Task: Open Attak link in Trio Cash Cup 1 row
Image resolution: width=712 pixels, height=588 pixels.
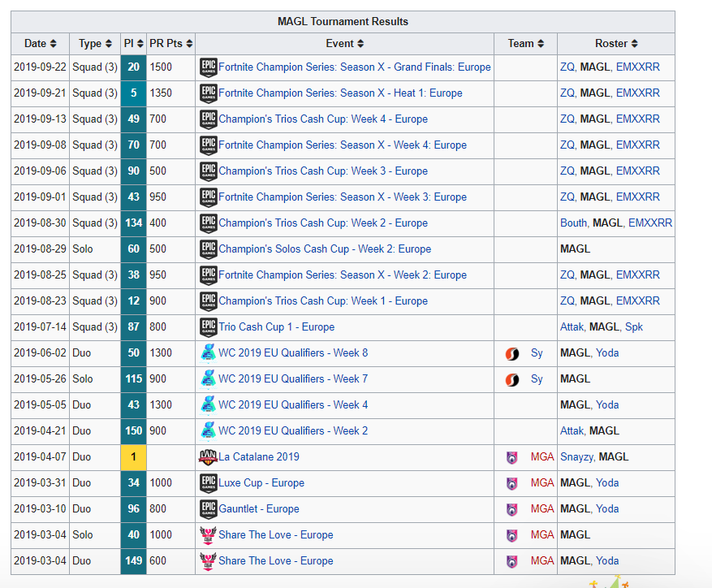Action: coord(572,326)
